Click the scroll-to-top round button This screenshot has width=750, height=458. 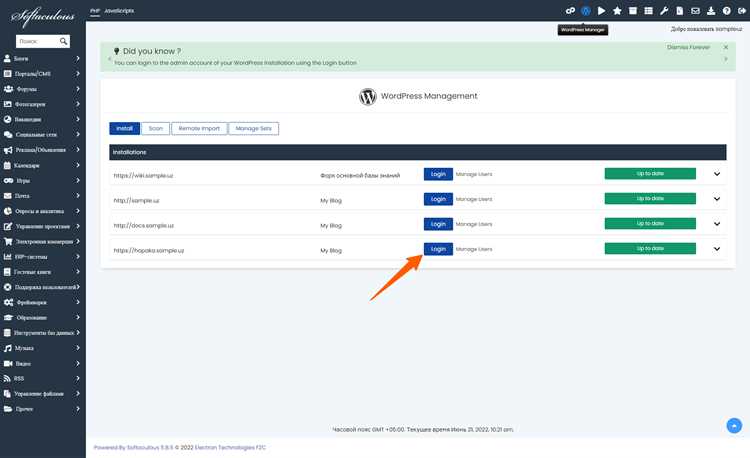[734, 425]
